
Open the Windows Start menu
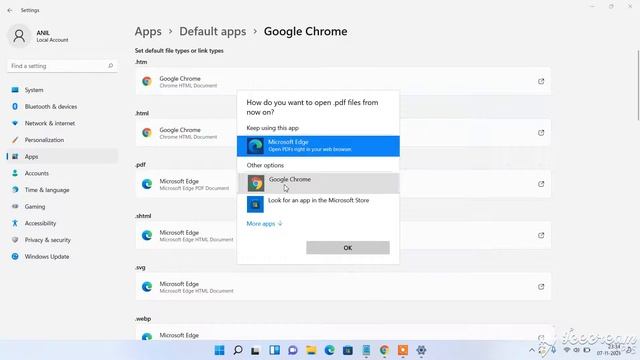pos(220,350)
